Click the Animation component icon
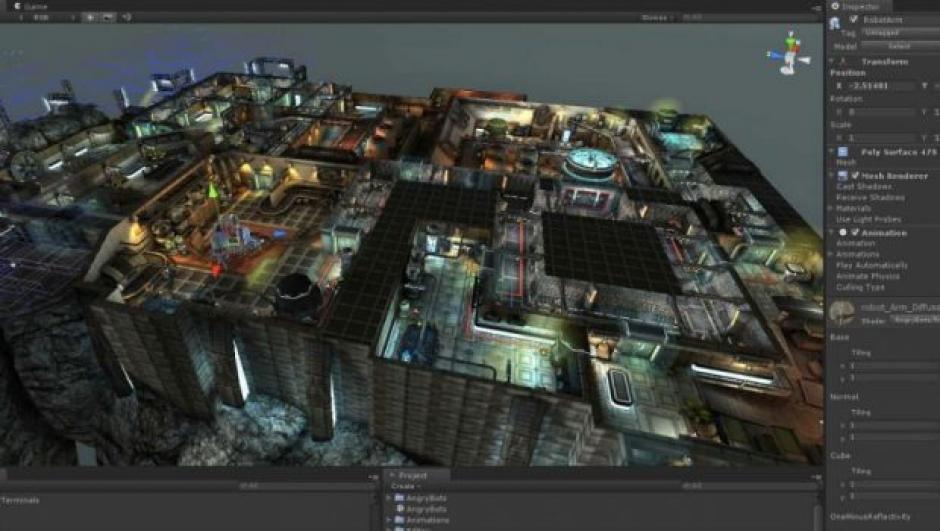This screenshot has width=940, height=531. 843,233
